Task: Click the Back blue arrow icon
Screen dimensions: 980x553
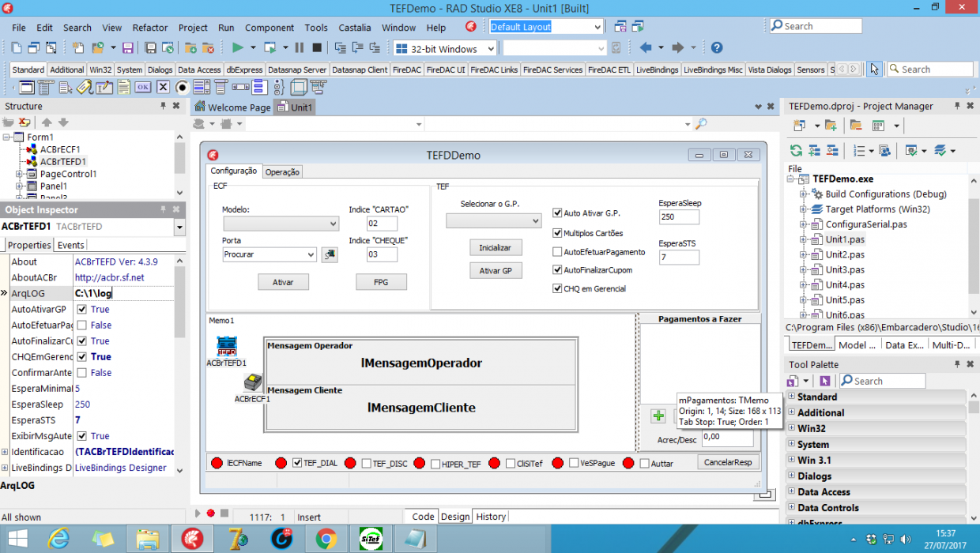Action: [x=646, y=48]
